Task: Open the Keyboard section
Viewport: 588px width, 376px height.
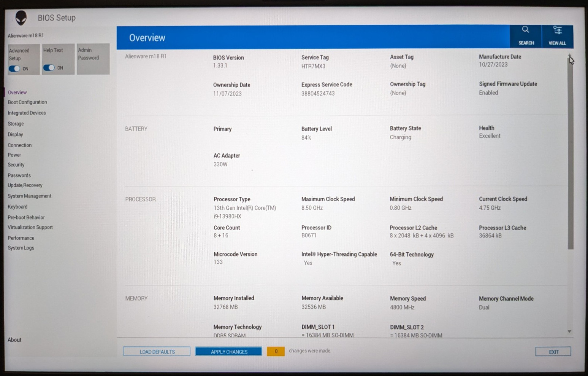Action: pos(17,207)
